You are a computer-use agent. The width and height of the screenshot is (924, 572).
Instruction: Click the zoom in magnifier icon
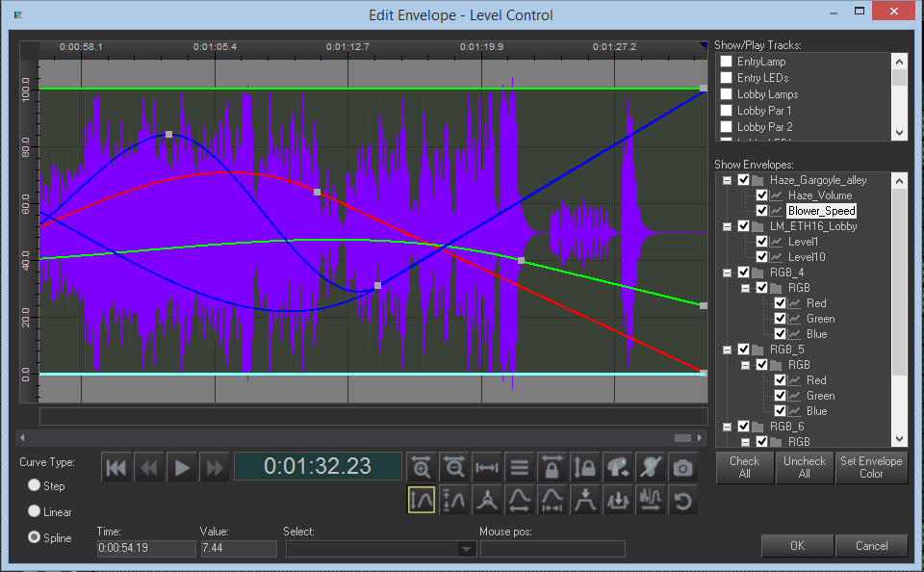pyautogui.click(x=421, y=468)
